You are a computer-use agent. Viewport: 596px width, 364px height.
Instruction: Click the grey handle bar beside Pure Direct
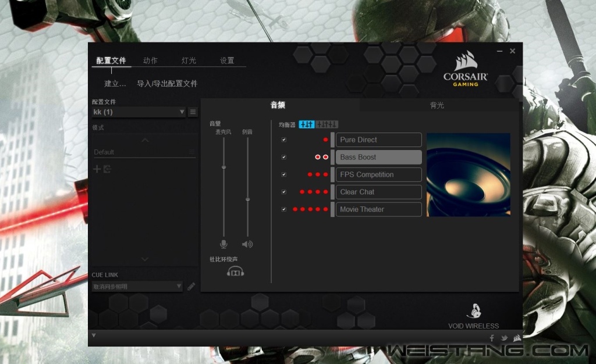[x=332, y=140]
